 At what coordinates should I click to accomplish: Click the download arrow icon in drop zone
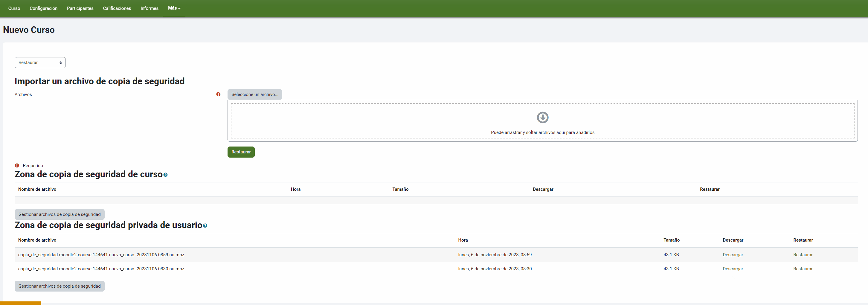(542, 118)
